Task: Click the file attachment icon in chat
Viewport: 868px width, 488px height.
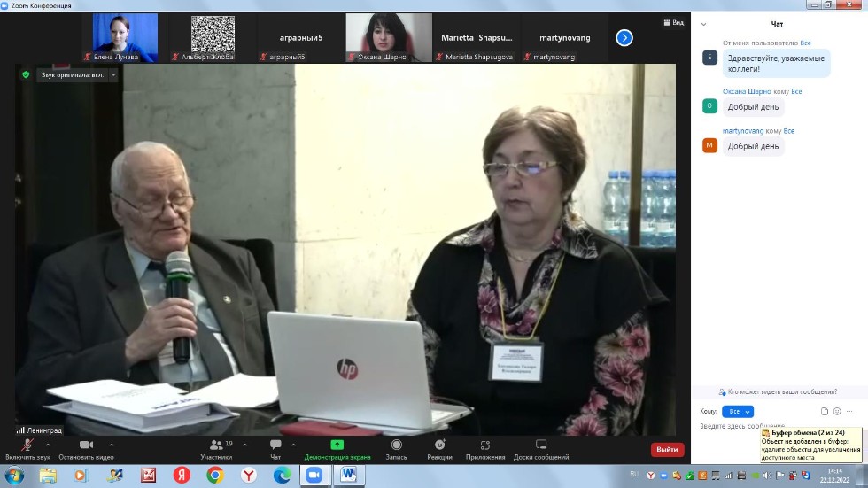Action: pyautogui.click(x=825, y=411)
